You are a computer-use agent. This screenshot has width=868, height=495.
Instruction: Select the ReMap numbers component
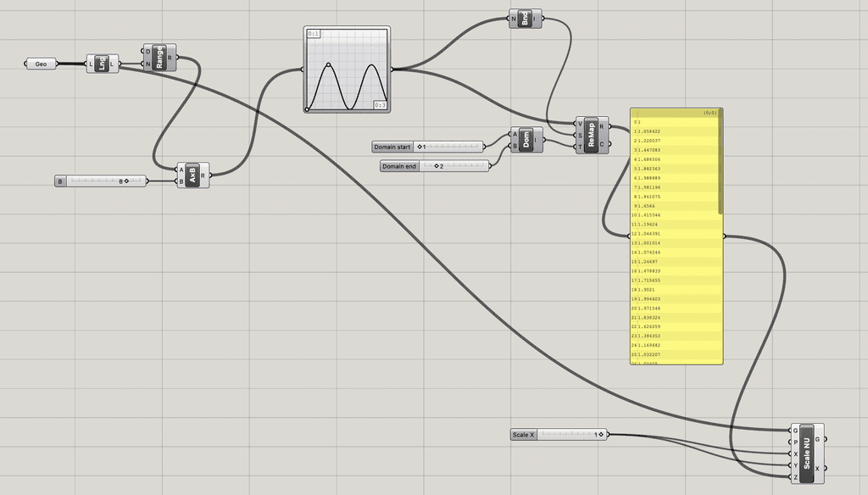point(592,135)
